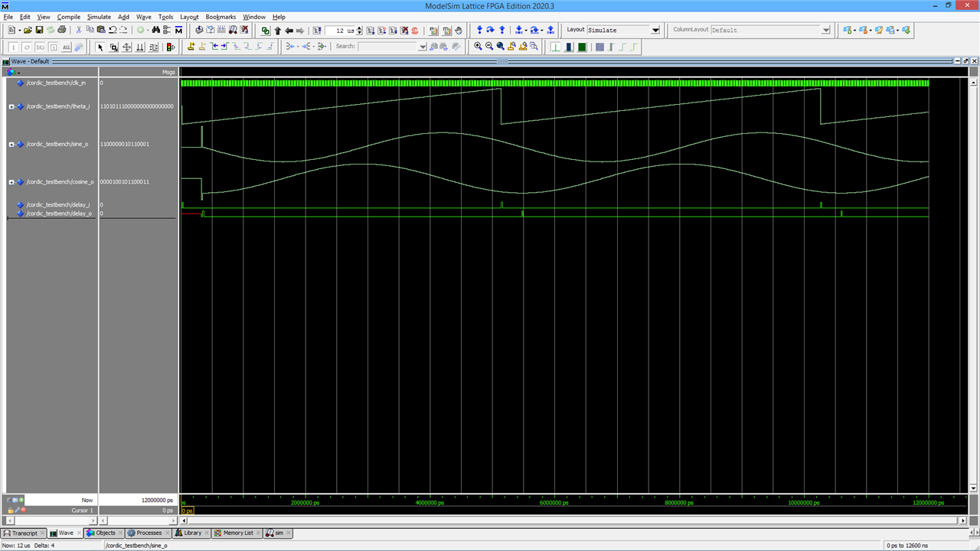Toggle the cursor lock icon
Screen dimensions: 980x551
(11, 510)
